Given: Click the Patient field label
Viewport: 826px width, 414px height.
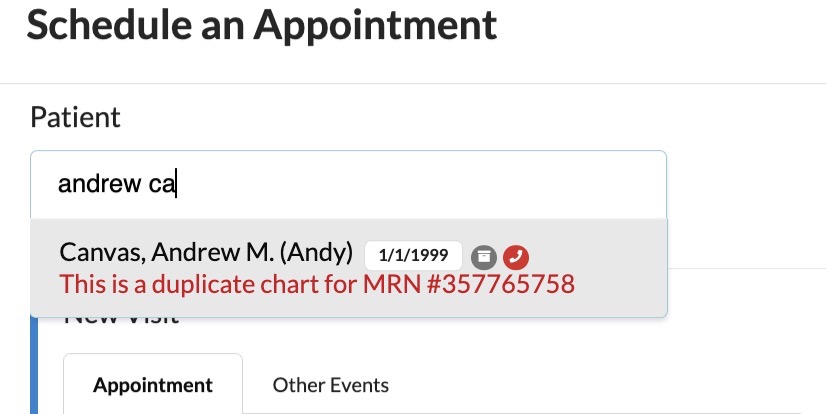Looking at the screenshot, I should tap(75, 117).
